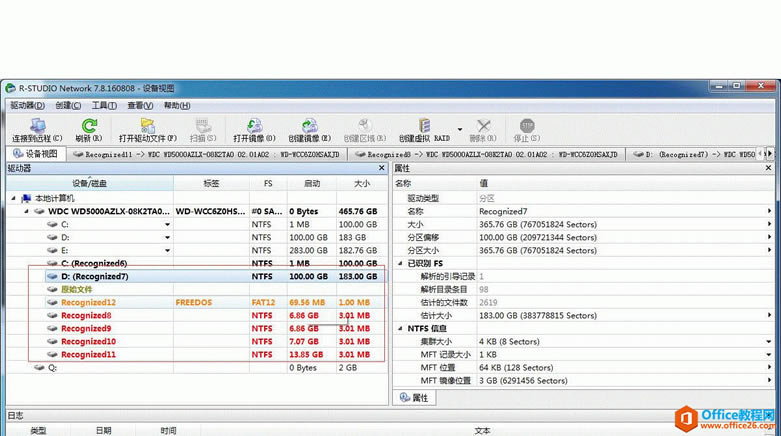Click the Scan toolbar icon
This screenshot has width=781, height=436.
(x=203, y=126)
